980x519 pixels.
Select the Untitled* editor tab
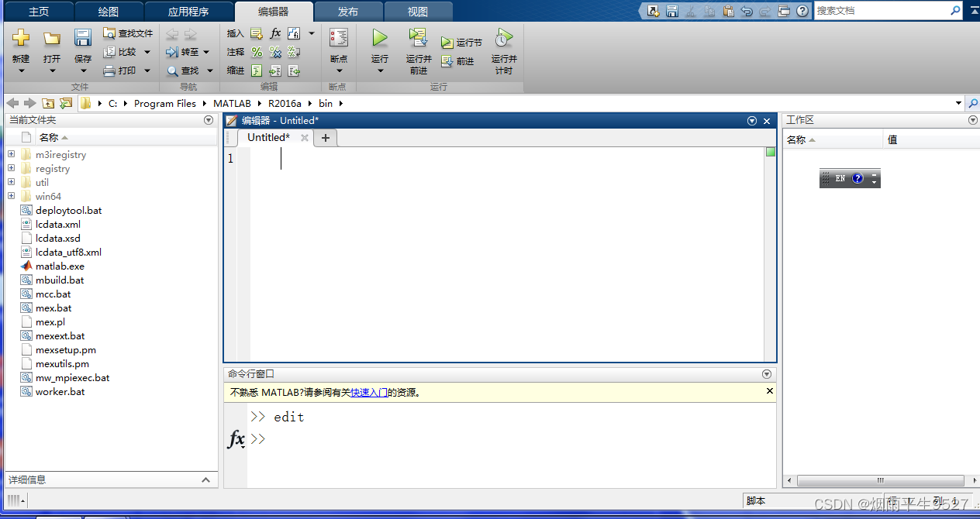[267, 137]
